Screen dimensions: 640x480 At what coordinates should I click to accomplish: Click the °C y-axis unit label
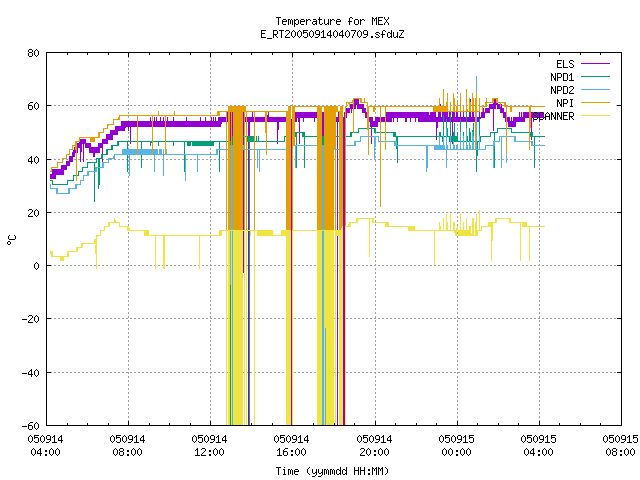pyautogui.click(x=11, y=240)
